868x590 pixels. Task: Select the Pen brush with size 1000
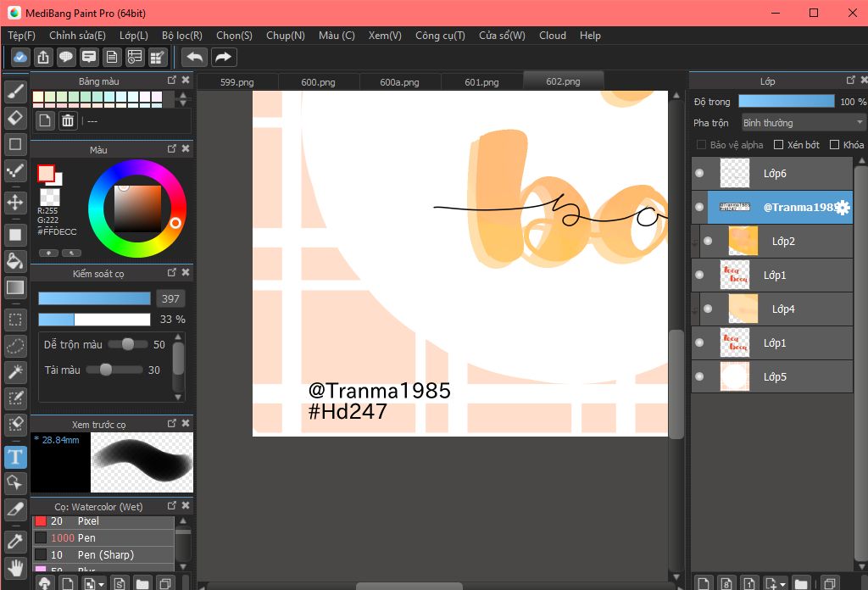104,538
